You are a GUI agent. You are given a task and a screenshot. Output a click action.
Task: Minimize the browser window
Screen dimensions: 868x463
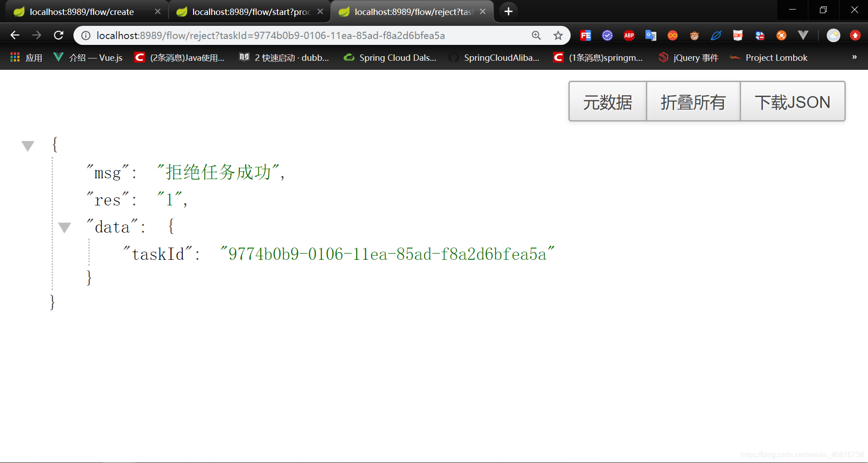click(x=792, y=10)
